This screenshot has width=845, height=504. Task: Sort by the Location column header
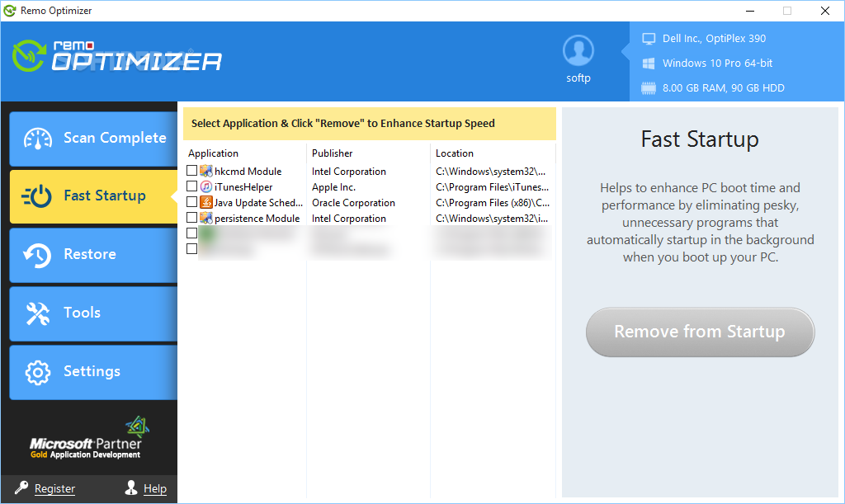(455, 153)
